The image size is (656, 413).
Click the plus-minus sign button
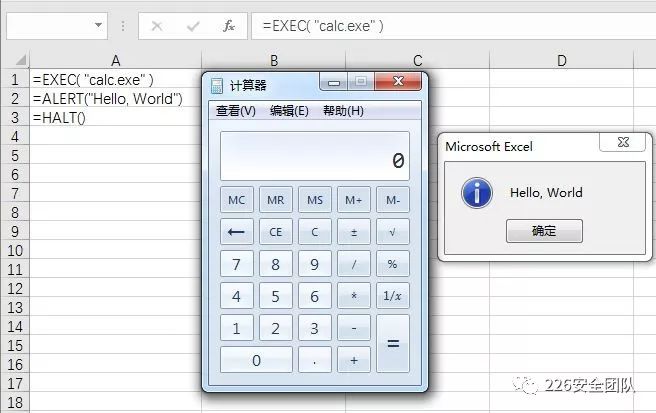click(354, 231)
